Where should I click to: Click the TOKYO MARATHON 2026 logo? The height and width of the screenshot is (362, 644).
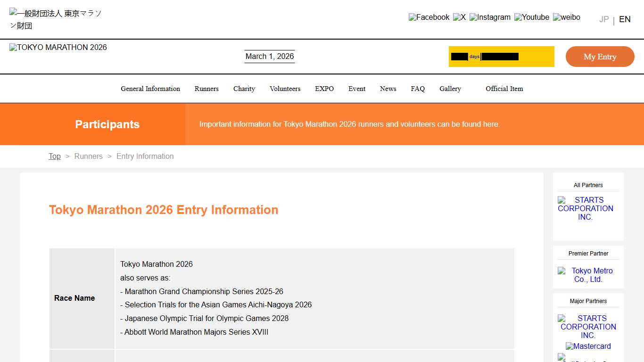pyautogui.click(x=58, y=47)
